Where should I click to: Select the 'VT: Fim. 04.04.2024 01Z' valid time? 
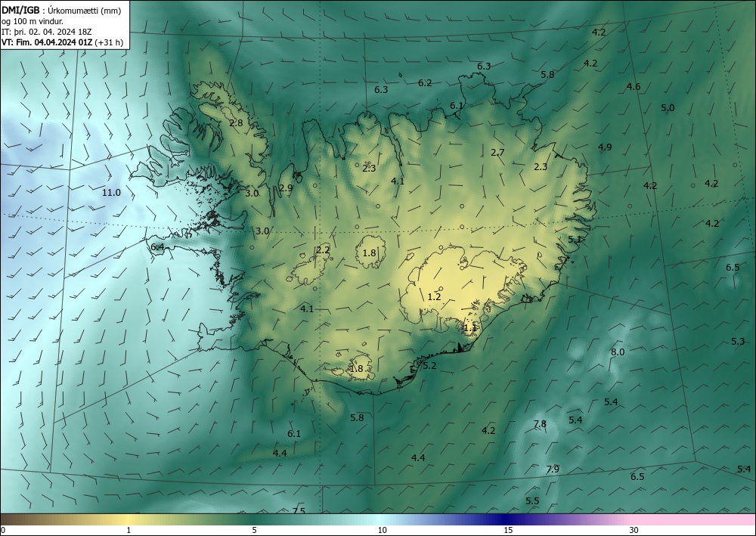click(47, 42)
